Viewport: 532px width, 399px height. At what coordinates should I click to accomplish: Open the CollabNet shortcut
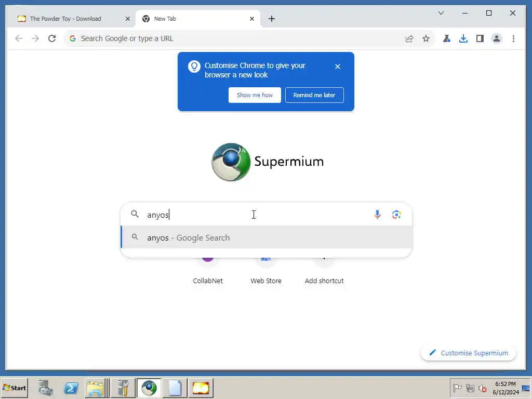208,271
